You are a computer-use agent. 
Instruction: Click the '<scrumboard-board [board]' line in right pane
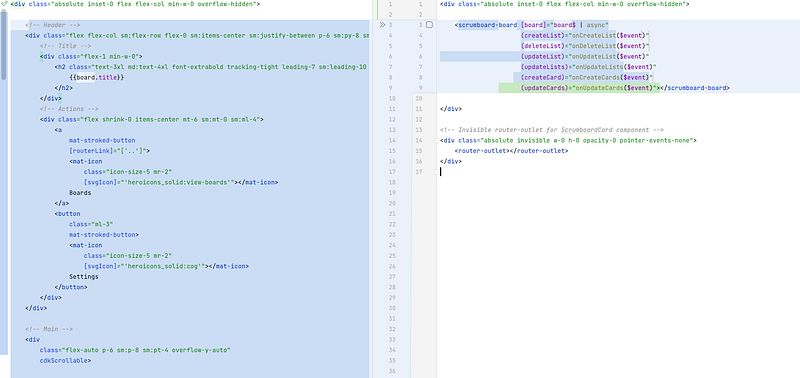tap(532, 25)
